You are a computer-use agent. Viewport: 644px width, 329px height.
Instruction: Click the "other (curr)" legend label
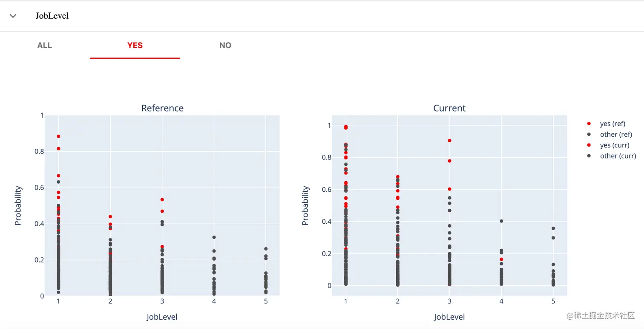click(x=618, y=156)
